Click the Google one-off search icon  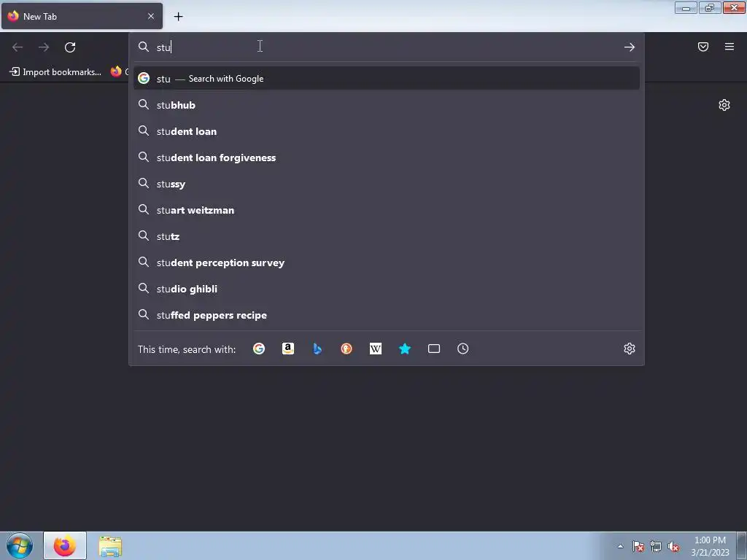point(259,349)
